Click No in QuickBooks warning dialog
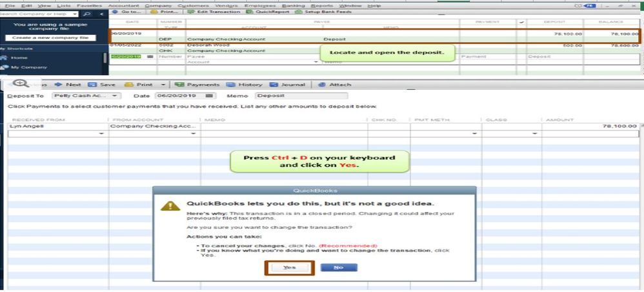 tap(339, 267)
